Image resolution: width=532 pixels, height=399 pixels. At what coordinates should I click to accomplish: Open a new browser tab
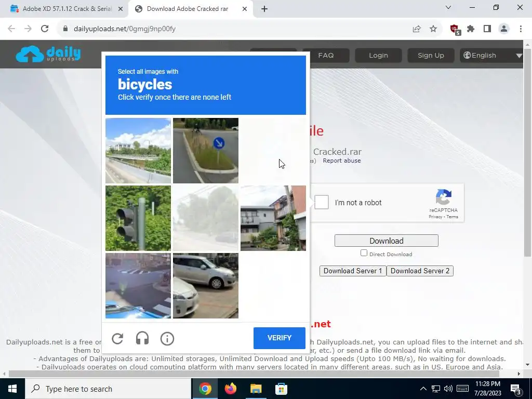coord(264,9)
